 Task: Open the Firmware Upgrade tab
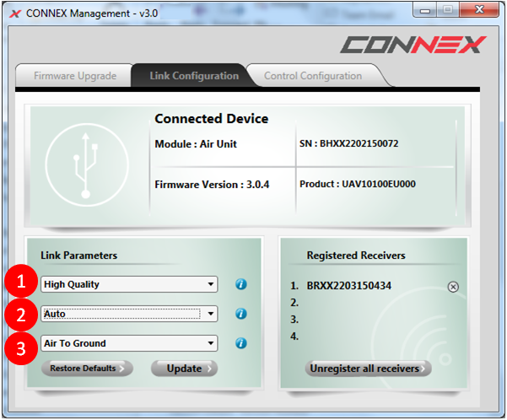point(75,76)
